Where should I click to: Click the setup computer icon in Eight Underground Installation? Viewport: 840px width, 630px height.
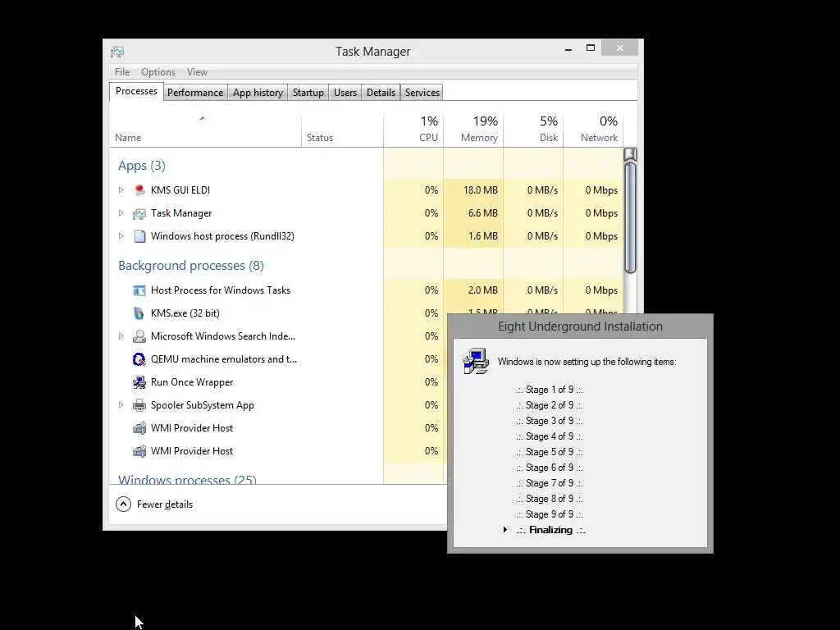476,361
